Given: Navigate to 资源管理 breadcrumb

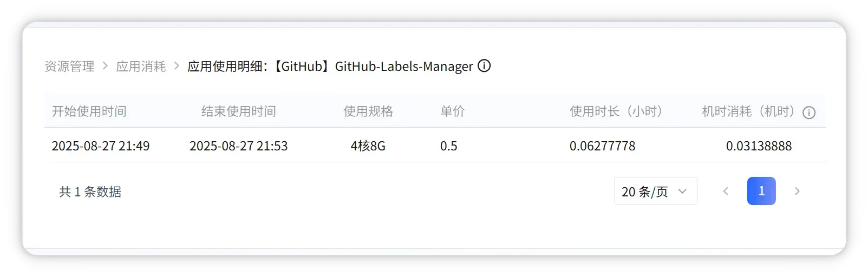Looking at the screenshot, I should point(69,67).
